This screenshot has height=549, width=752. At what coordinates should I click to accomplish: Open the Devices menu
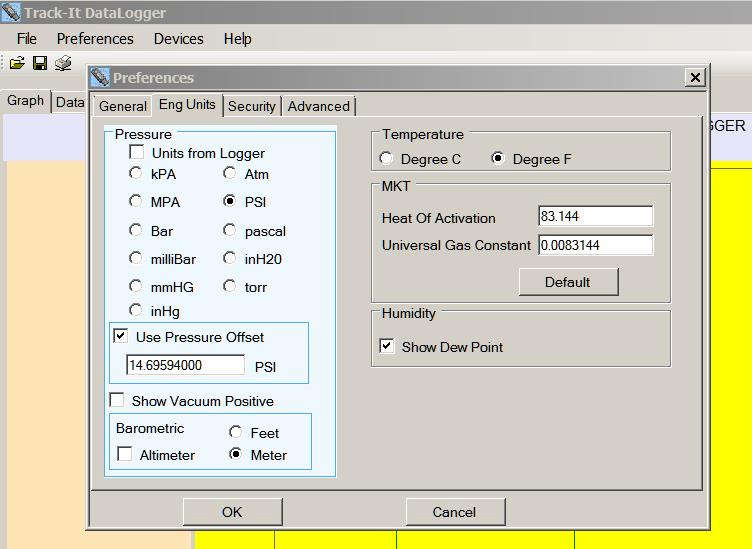click(x=178, y=38)
